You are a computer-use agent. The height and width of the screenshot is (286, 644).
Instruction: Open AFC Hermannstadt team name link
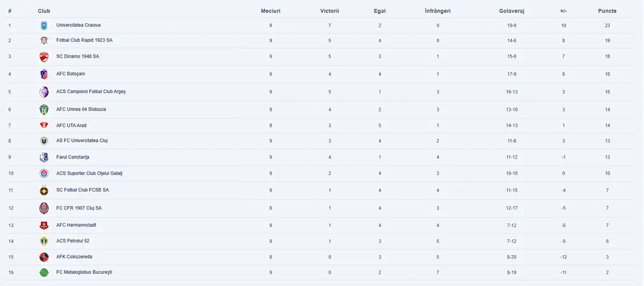click(x=76, y=225)
